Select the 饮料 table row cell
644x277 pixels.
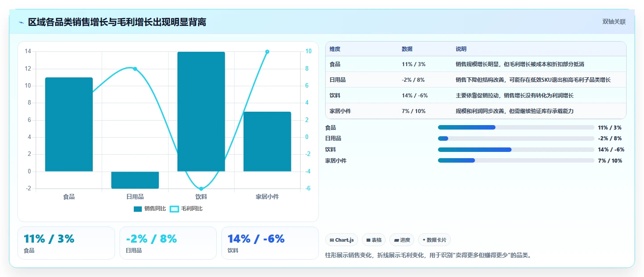pyautogui.click(x=335, y=96)
